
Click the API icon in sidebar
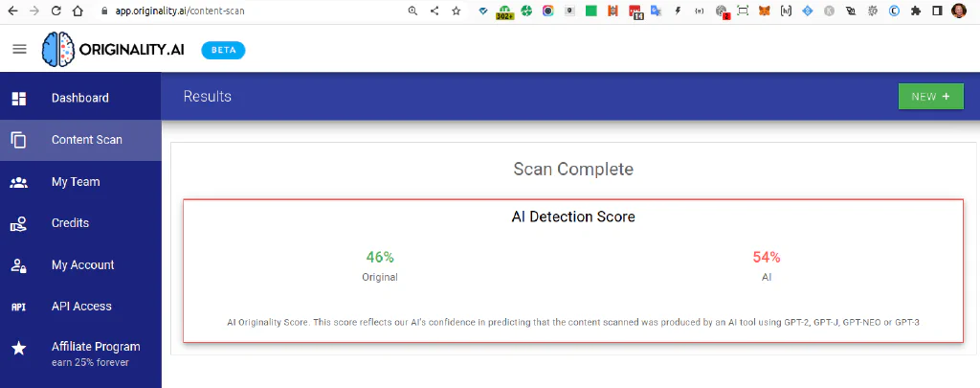pos(19,307)
